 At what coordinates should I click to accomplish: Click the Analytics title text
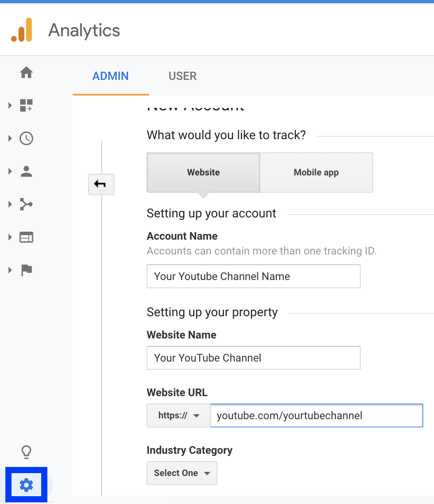(84, 30)
